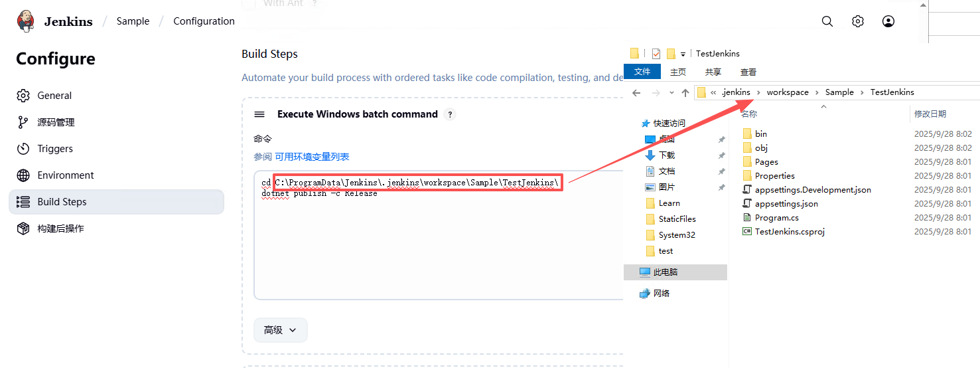Expand breadcrumb chevron after Sample
This screenshot has width=980, height=368.
(x=863, y=92)
